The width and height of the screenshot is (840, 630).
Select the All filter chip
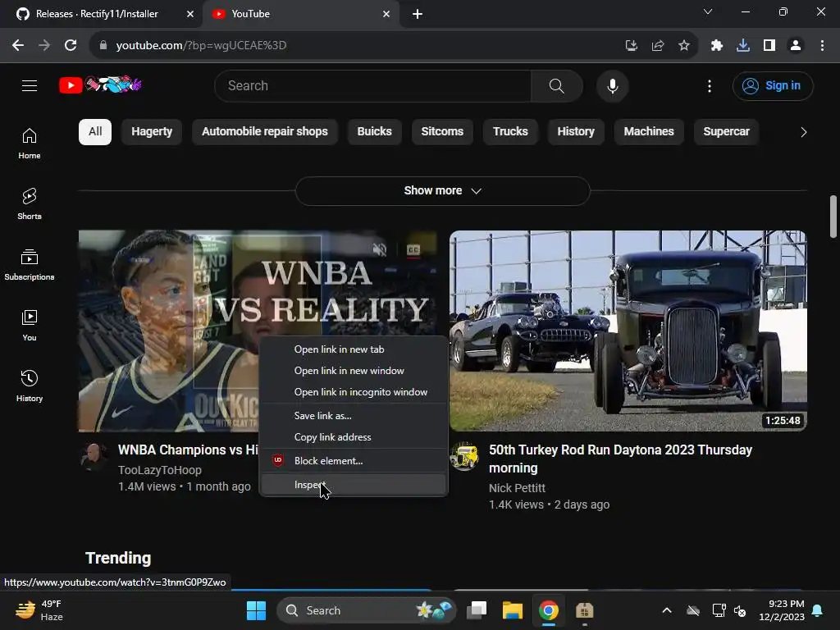[95, 132]
